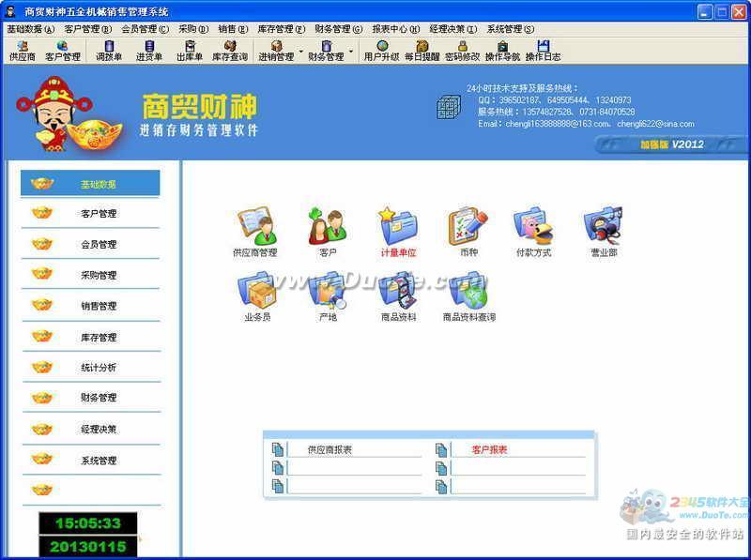Select 库存管理 in the sidebar
The width and height of the screenshot is (751, 560).
(x=90, y=337)
